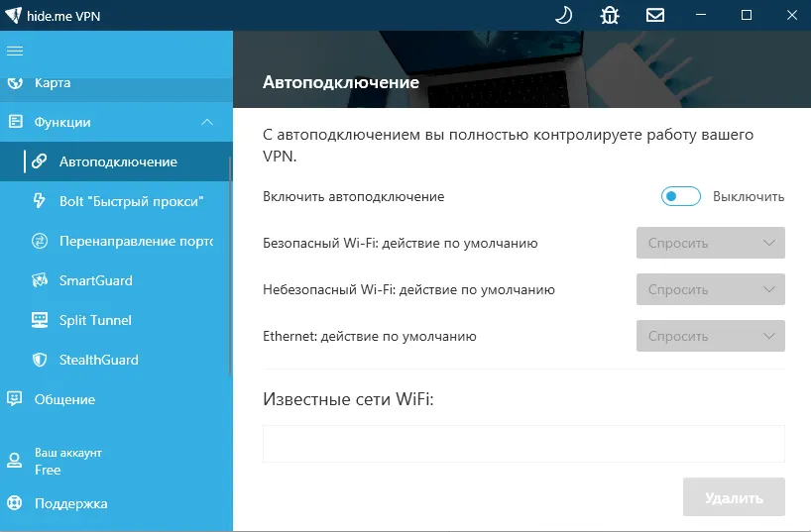This screenshot has height=532, width=811.
Task: Open Bolt "Быстрый прокси" item
Action: click(x=116, y=201)
